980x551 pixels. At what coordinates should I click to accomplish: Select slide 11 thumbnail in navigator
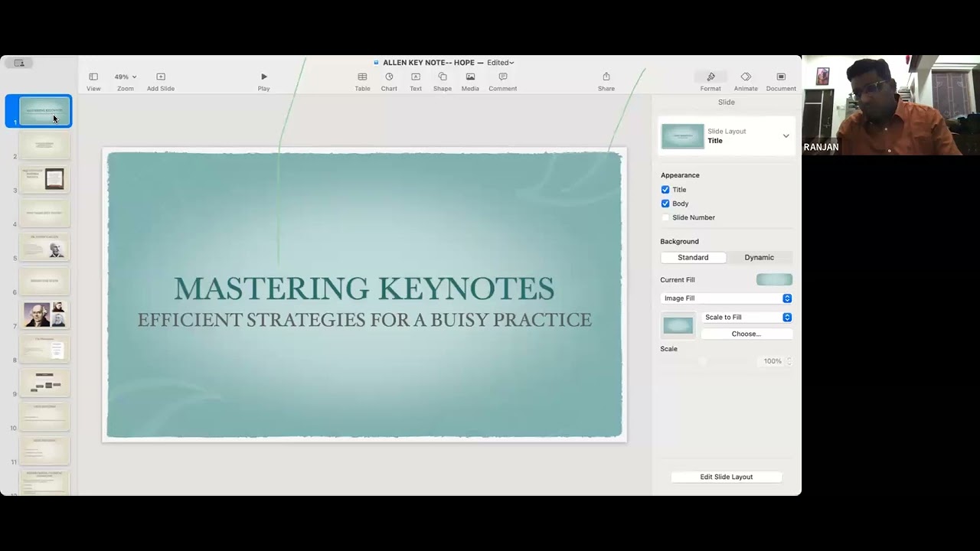click(x=44, y=450)
